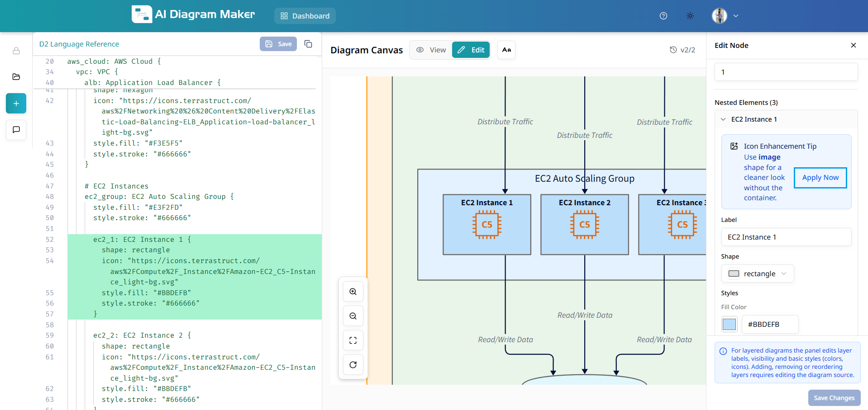This screenshot has height=410, width=868.
Task: Create a new diagram with the plus icon
Action: coord(16,103)
